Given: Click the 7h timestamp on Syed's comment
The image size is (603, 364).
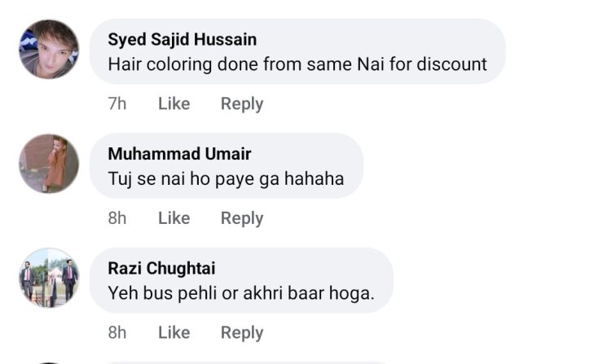Looking at the screenshot, I should point(117,103).
